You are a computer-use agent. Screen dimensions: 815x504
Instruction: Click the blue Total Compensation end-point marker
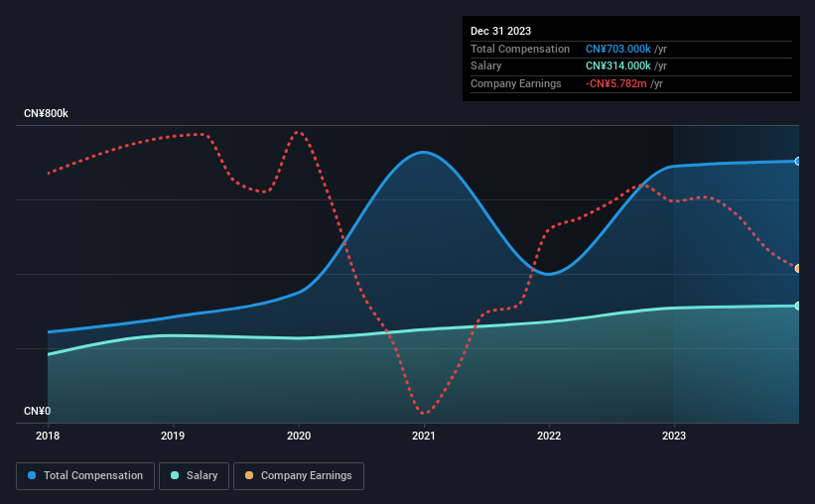[x=798, y=162]
